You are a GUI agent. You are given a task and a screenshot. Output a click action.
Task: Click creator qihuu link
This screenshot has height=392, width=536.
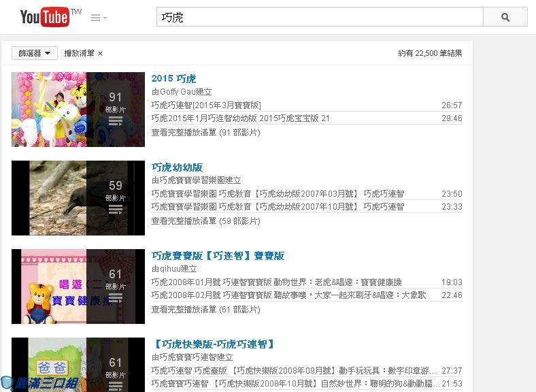[170, 269]
